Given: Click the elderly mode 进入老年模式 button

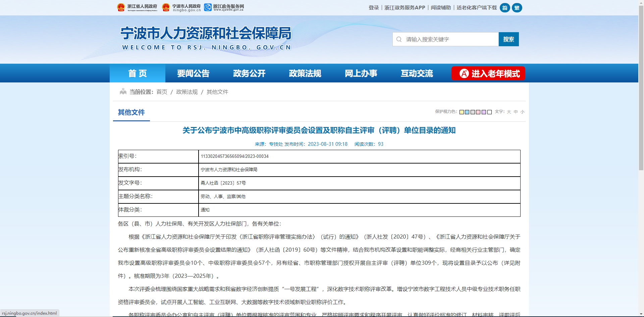Looking at the screenshot, I should [x=488, y=73].
